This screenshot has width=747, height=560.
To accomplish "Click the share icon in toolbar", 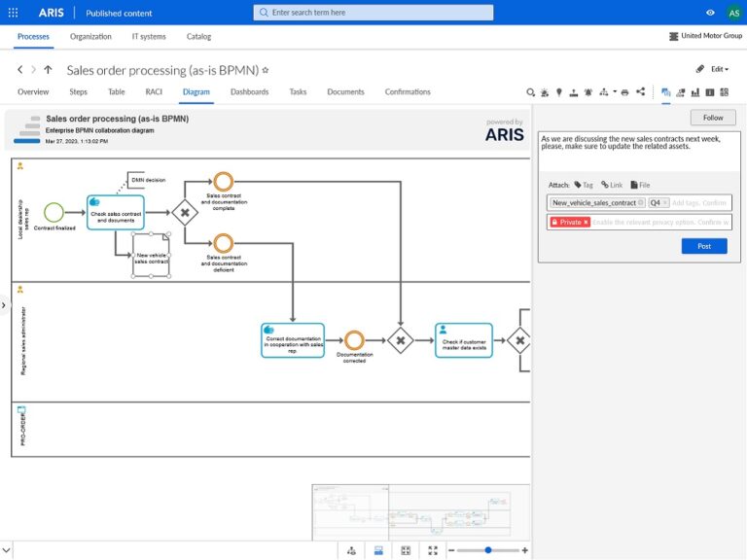I will pos(640,92).
